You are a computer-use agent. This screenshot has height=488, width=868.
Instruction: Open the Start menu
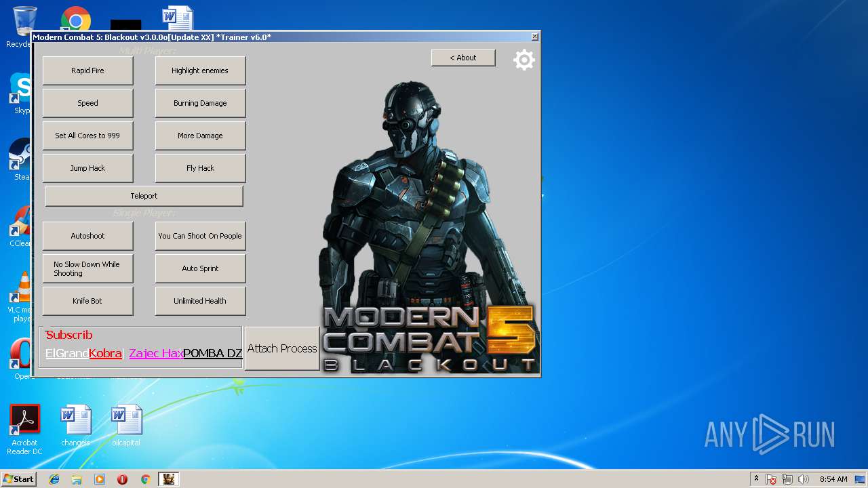(x=19, y=479)
